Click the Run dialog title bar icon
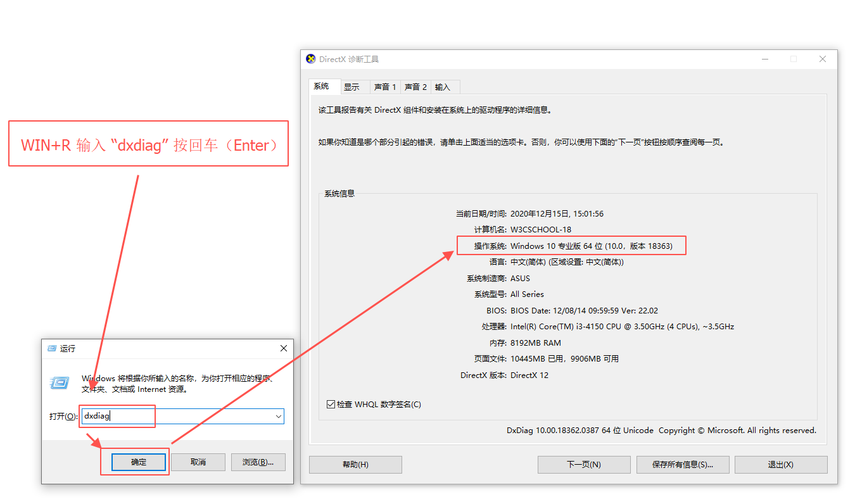 52,348
